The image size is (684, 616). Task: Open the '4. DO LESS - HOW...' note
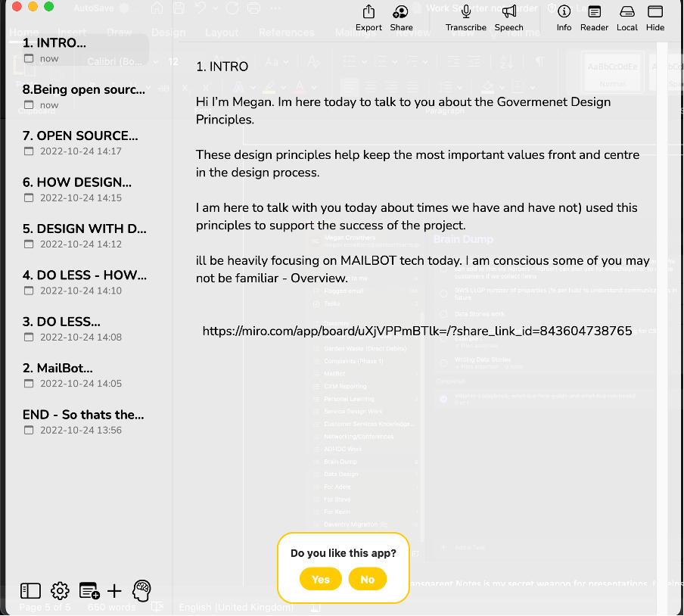coord(84,282)
